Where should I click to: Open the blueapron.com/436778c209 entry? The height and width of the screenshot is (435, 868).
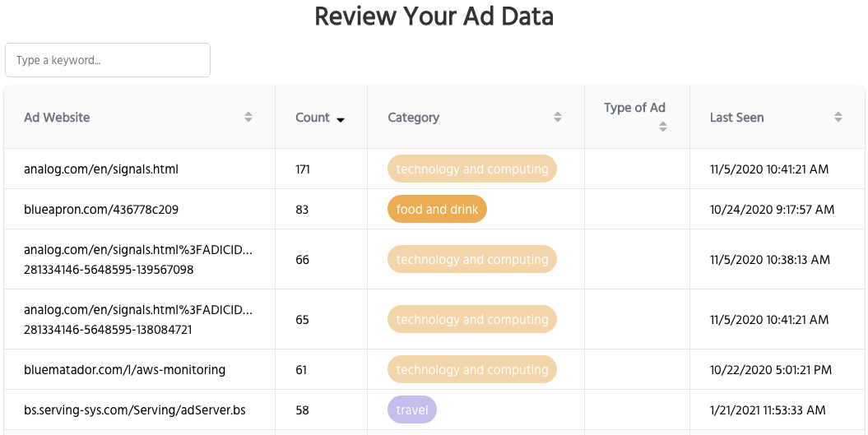(x=101, y=210)
